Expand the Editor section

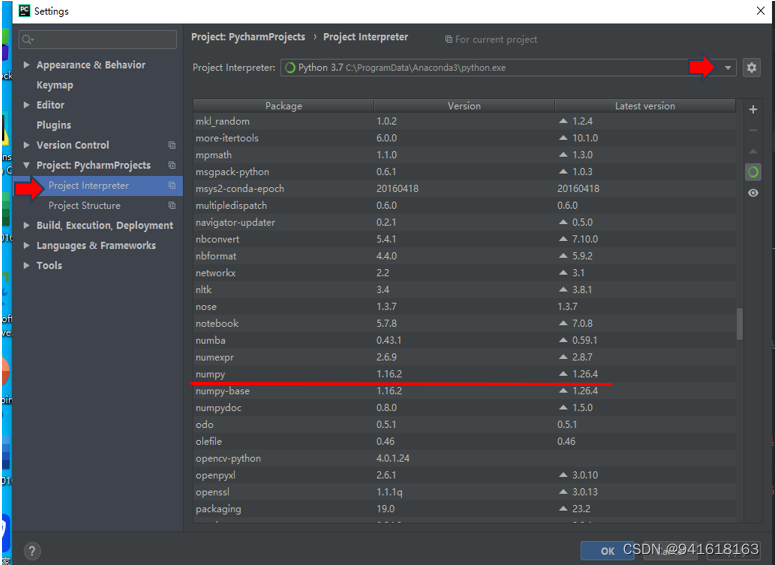click(x=26, y=105)
